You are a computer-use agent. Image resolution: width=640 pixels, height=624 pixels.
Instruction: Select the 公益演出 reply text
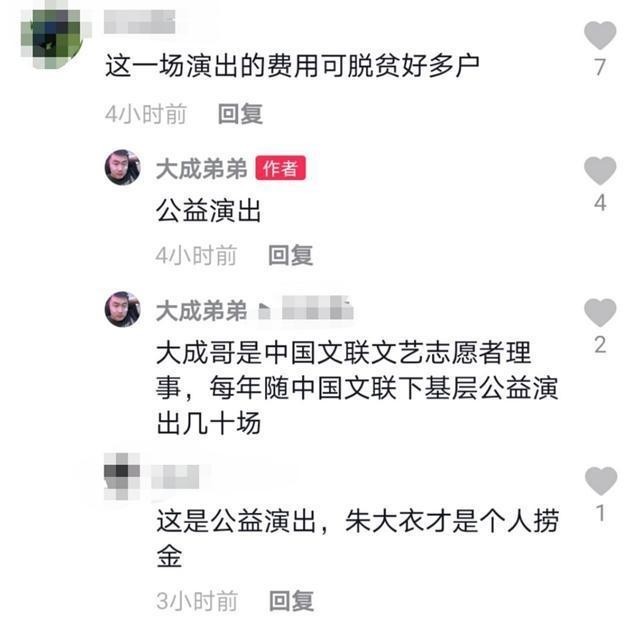point(208,211)
